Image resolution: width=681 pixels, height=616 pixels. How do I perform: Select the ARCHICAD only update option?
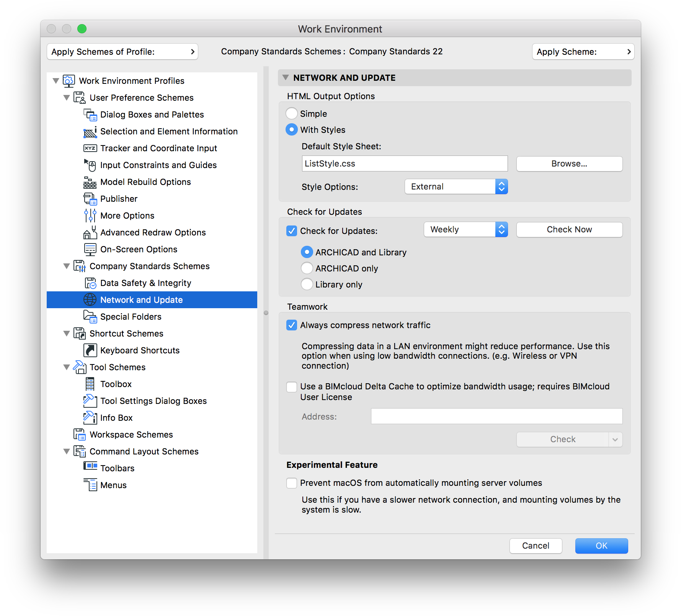307,268
